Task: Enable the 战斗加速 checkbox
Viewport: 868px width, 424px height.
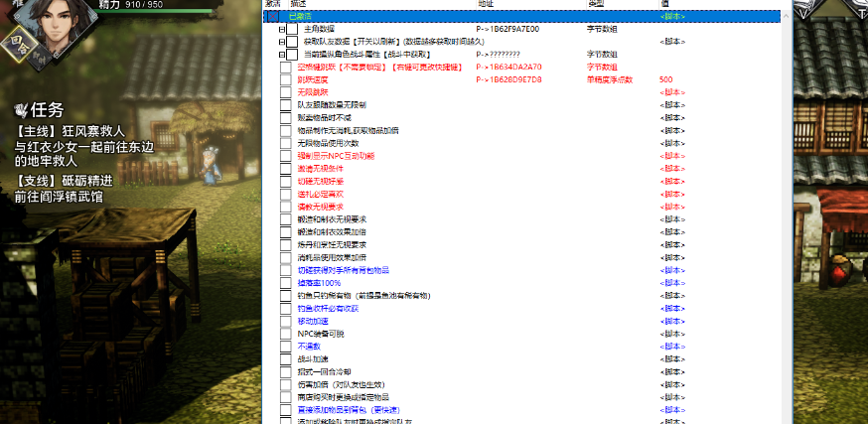Action: tap(286, 359)
